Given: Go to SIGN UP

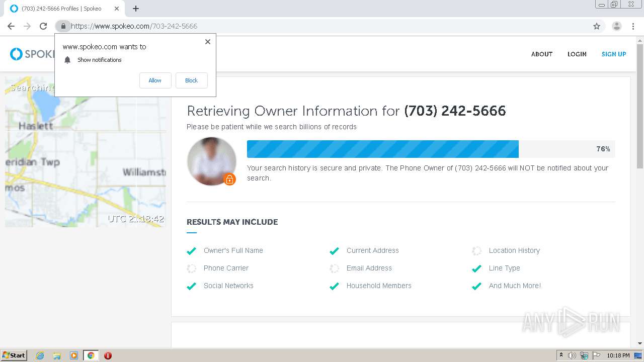Looking at the screenshot, I should [614, 54].
